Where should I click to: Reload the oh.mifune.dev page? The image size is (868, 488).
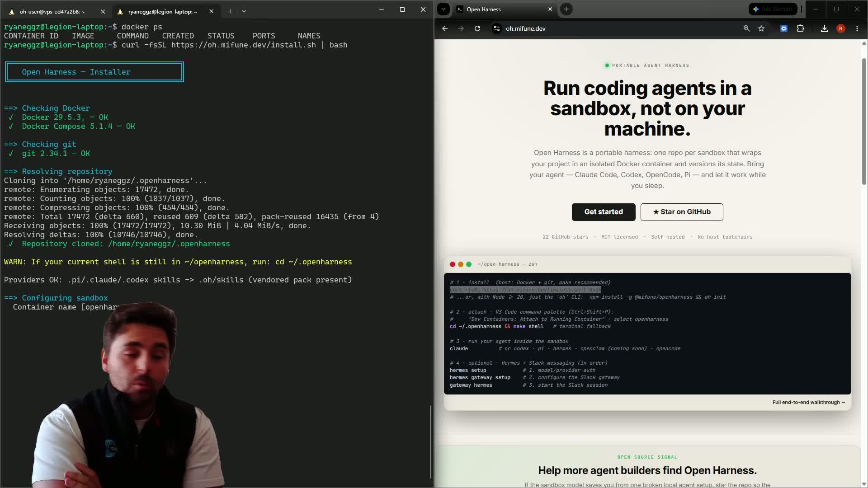pyautogui.click(x=477, y=28)
